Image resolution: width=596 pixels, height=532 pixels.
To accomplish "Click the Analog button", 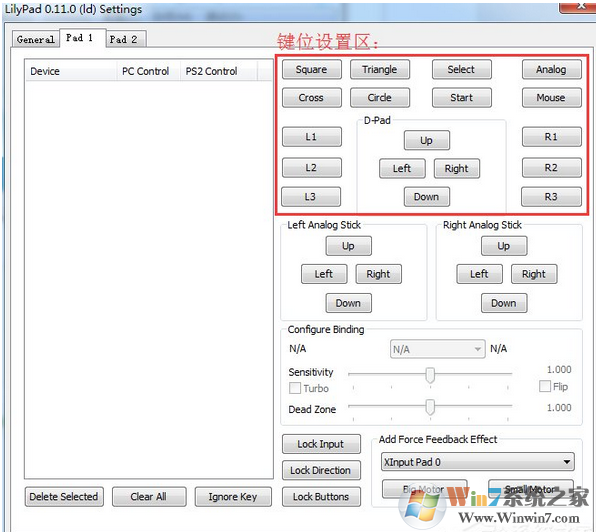I will tap(552, 70).
